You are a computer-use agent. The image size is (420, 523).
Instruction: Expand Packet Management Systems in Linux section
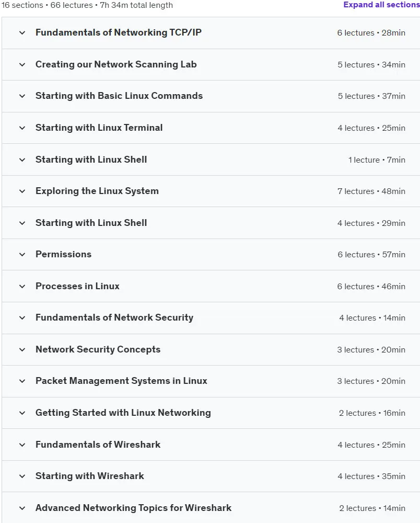click(x=211, y=381)
